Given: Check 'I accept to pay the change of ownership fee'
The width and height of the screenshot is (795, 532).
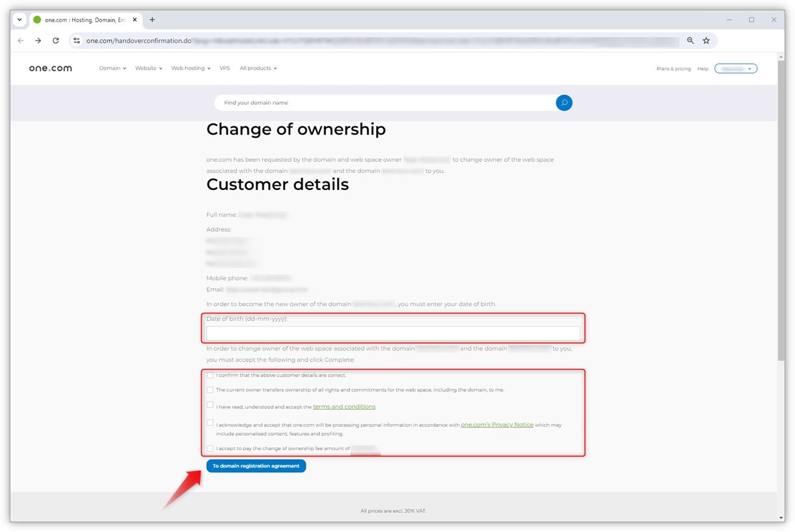Looking at the screenshot, I should coord(210,448).
